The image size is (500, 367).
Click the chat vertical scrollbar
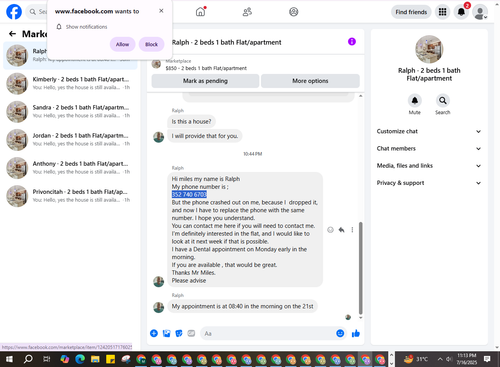(360, 268)
